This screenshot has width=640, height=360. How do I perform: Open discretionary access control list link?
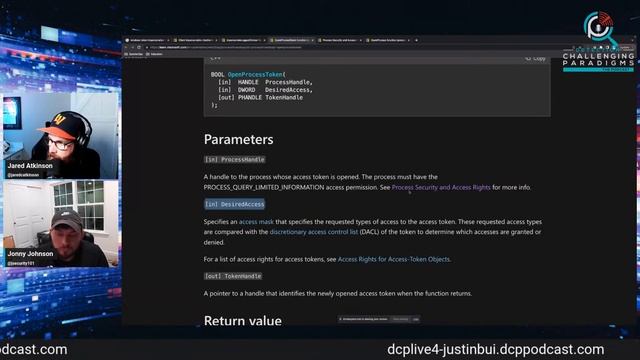(313, 232)
